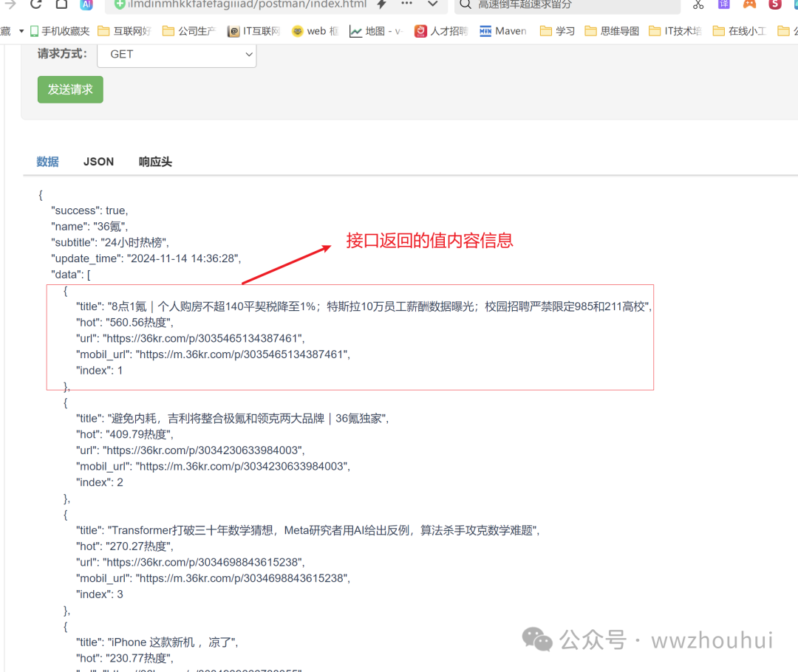Open the 思维导图 bookmark folder
The height and width of the screenshot is (672, 798).
(x=612, y=31)
